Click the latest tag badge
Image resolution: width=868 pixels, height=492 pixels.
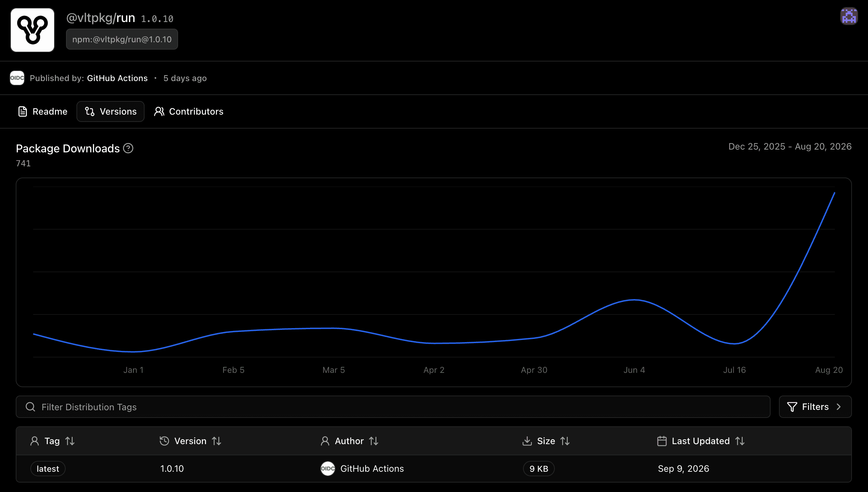(x=48, y=469)
